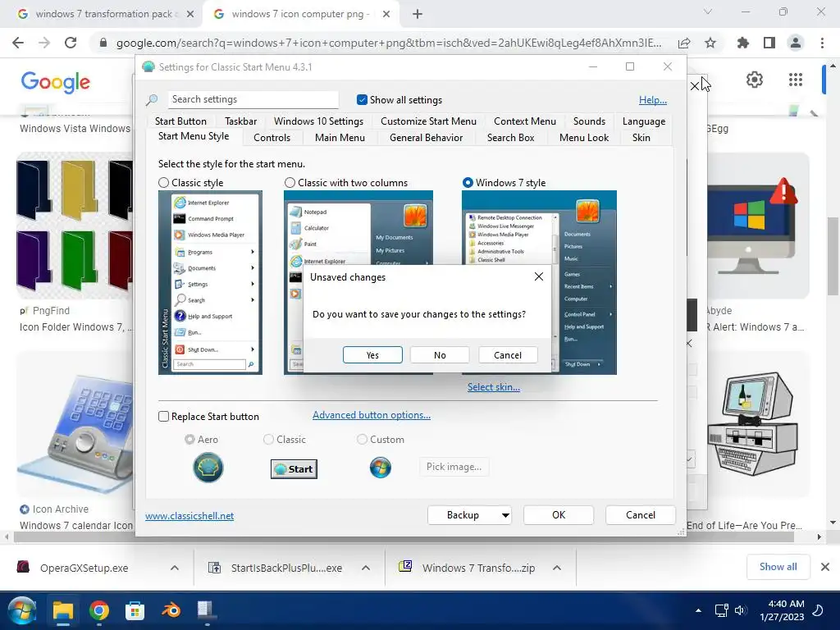Open Chrome three-dot menu
The image size is (840, 630).
click(822, 43)
